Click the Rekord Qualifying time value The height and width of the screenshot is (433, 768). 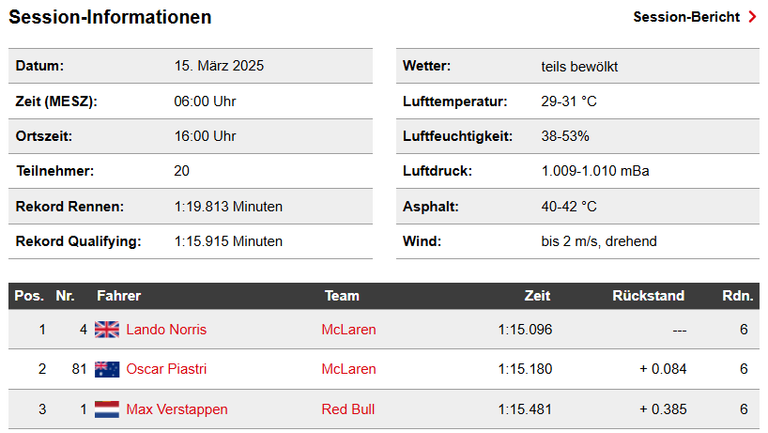[x=228, y=241]
